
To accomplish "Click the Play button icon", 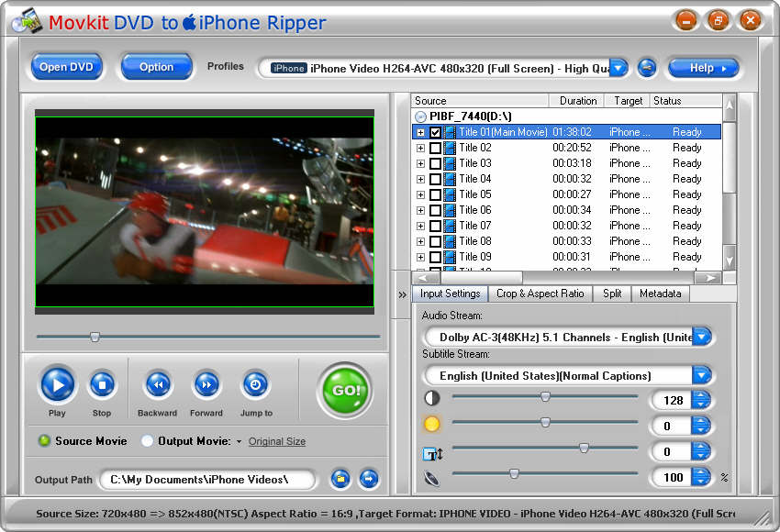I will click(58, 384).
